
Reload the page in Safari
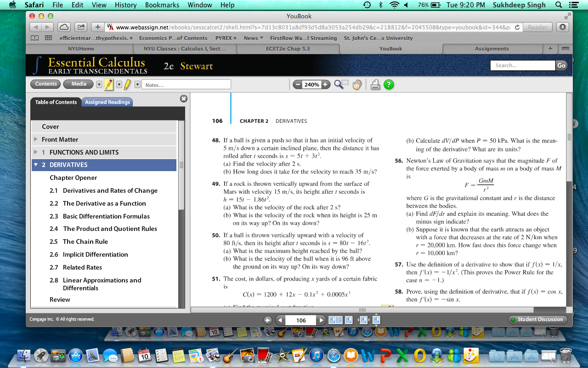point(517,27)
